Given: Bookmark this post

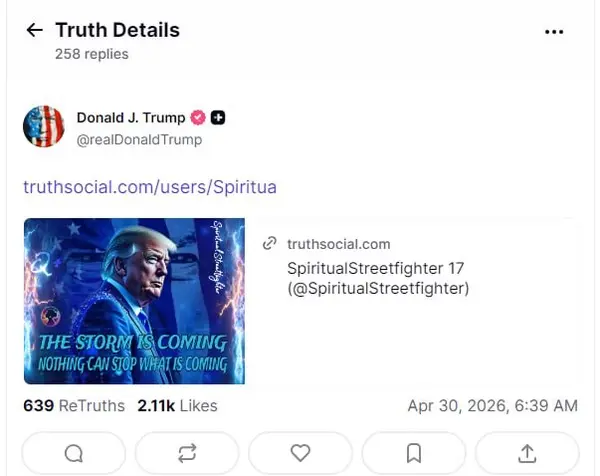Looking at the screenshot, I should pos(413,453).
